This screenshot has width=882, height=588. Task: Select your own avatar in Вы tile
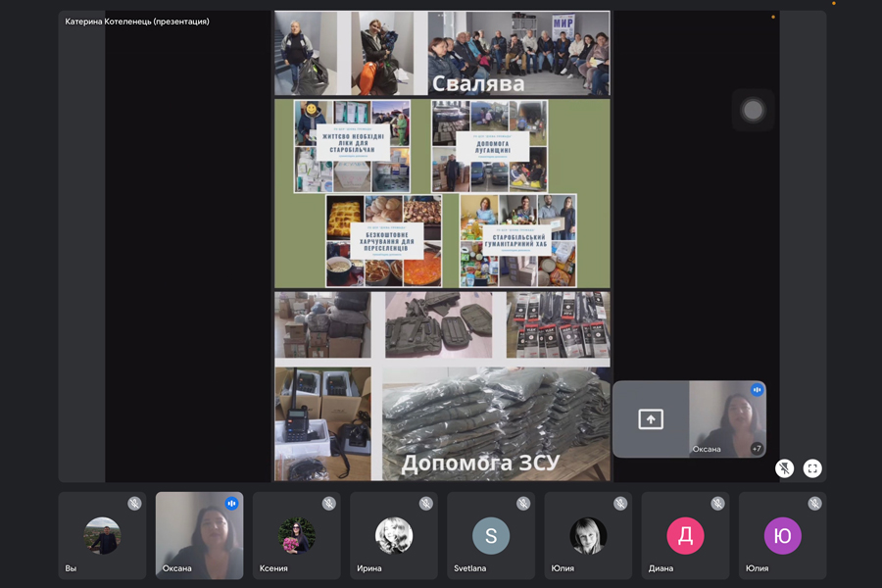coord(102,536)
